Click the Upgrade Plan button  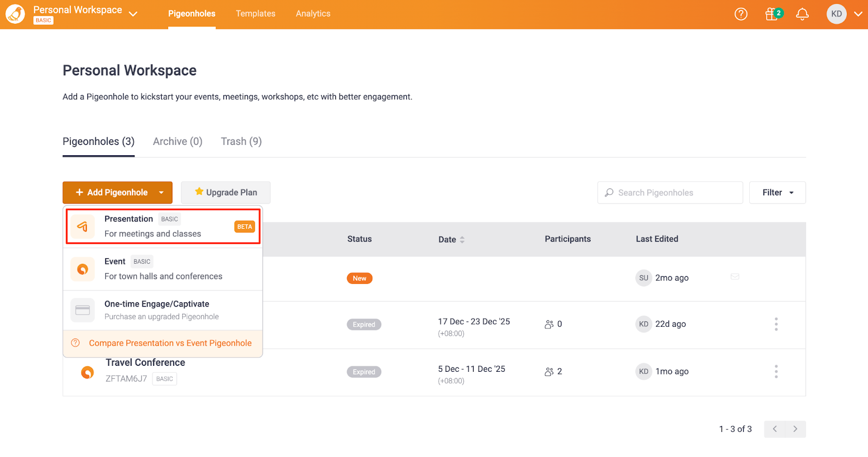[x=226, y=193]
